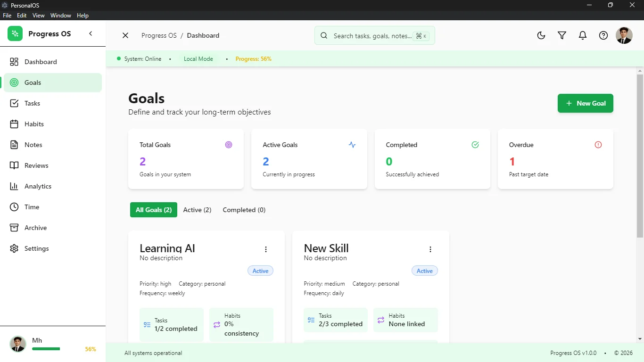Select the All Goals (2) tab
Image resolution: width=644 pixels, height=362 pixels.
(154, 210)
